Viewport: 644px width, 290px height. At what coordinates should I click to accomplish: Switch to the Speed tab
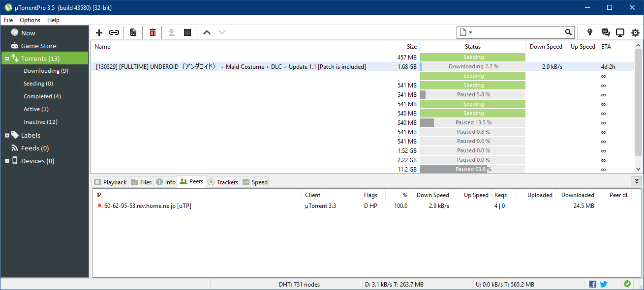(255, 182)
